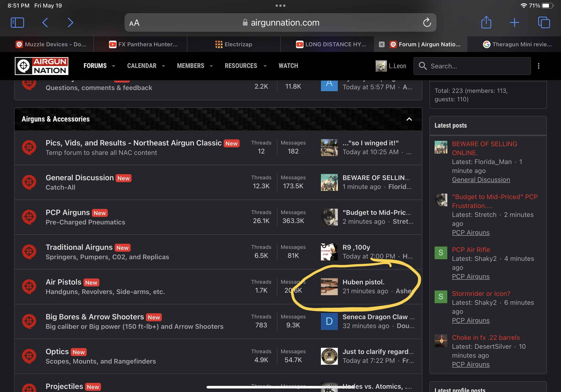Open the PCP Airguns forum link
The width and height of the screenshot is (561, 392).
[68, 213]
